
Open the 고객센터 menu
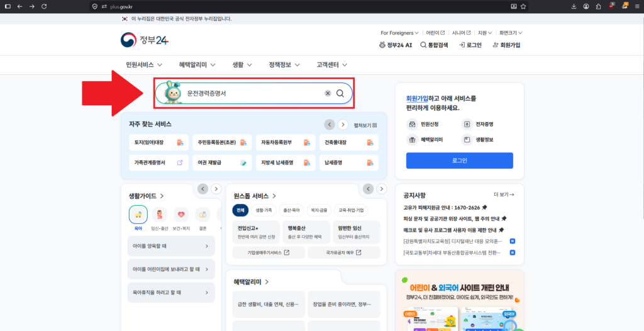332,65
